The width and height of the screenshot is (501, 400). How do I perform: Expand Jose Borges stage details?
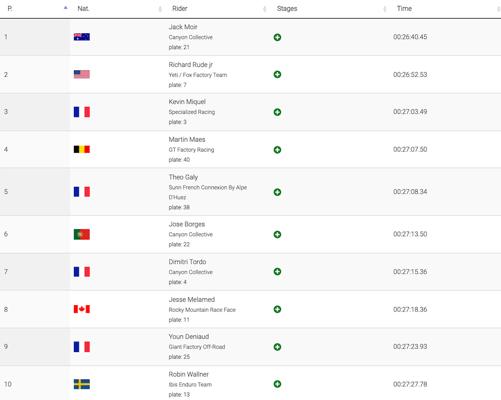(x=277, y=234)
